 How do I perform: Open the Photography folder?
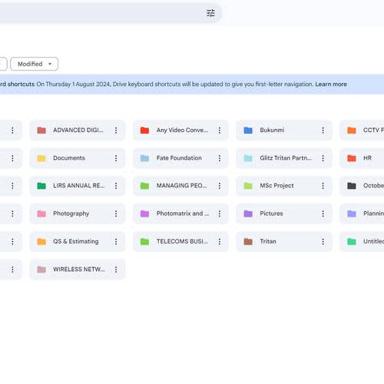(x=77, y=214)
